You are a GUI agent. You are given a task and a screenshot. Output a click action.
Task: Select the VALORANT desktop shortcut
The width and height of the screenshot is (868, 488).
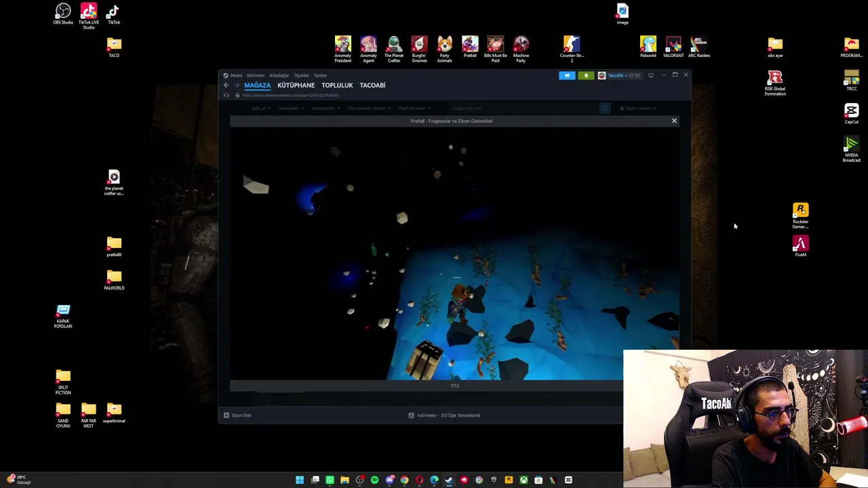[673, 47]
